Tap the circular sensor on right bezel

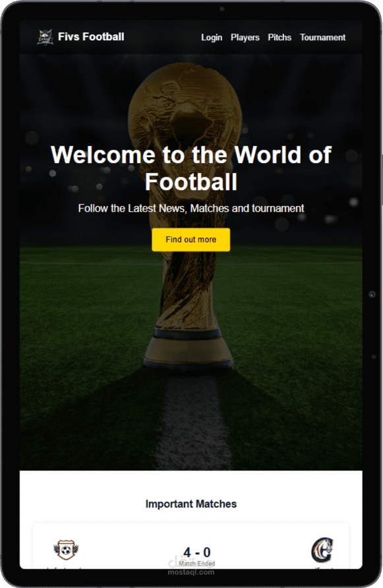point(372,294)
